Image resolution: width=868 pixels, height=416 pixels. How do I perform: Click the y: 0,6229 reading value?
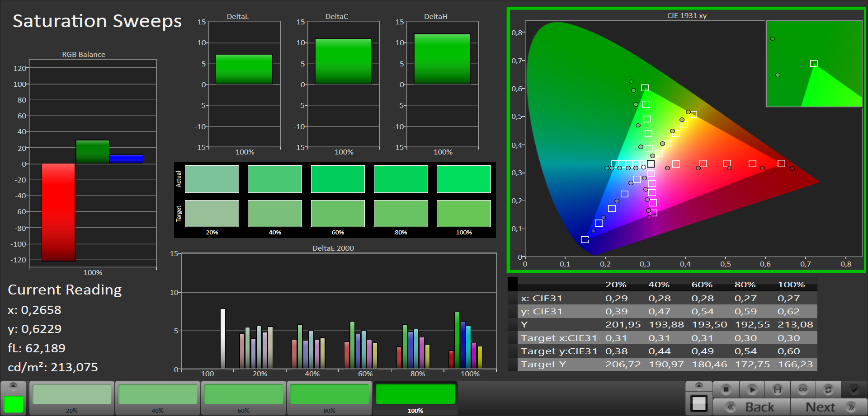pyautogui.click(x=34, y=329)
